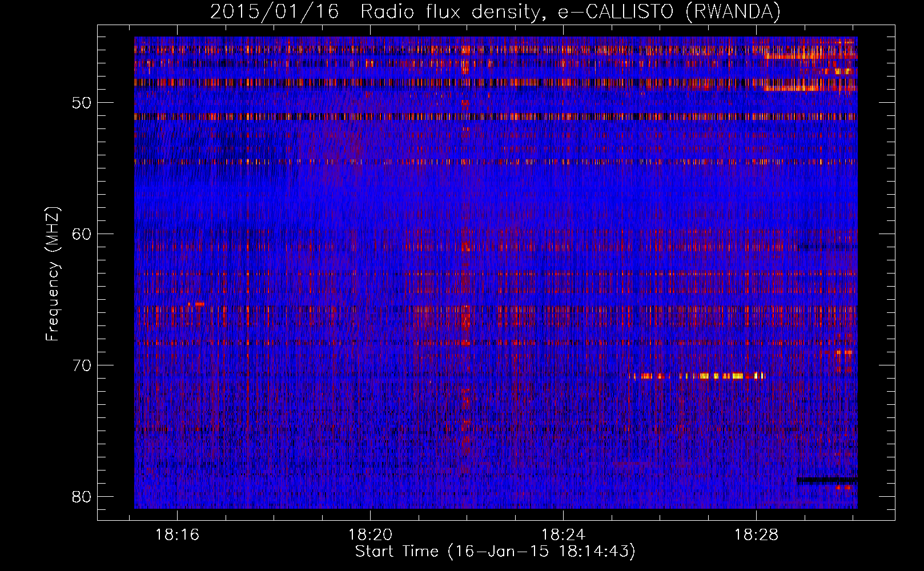Click the plot title mentioning e-CALLISTO (RWANDA)
924x571 pixels.
click(x=495, y=11)
